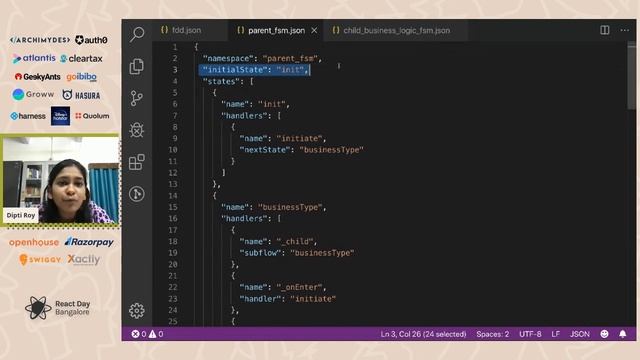This screenshot has width=640, height=360.
Task: Open the Source Control view
Action: [137, 98]
